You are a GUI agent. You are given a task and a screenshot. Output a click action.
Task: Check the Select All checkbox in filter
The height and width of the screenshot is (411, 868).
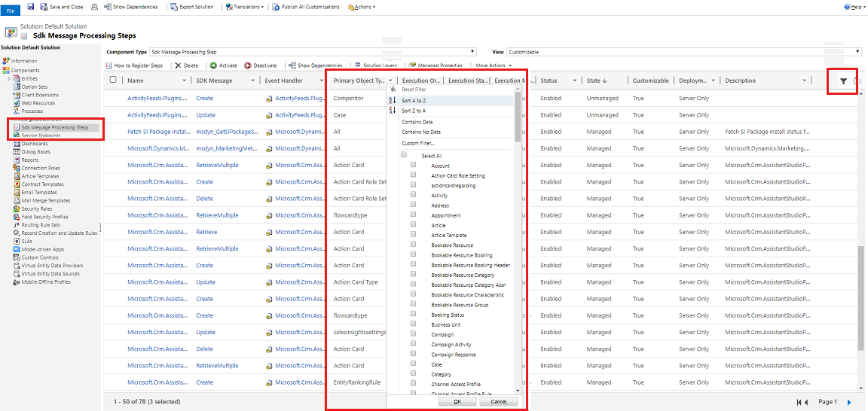[x=404, y=155]
